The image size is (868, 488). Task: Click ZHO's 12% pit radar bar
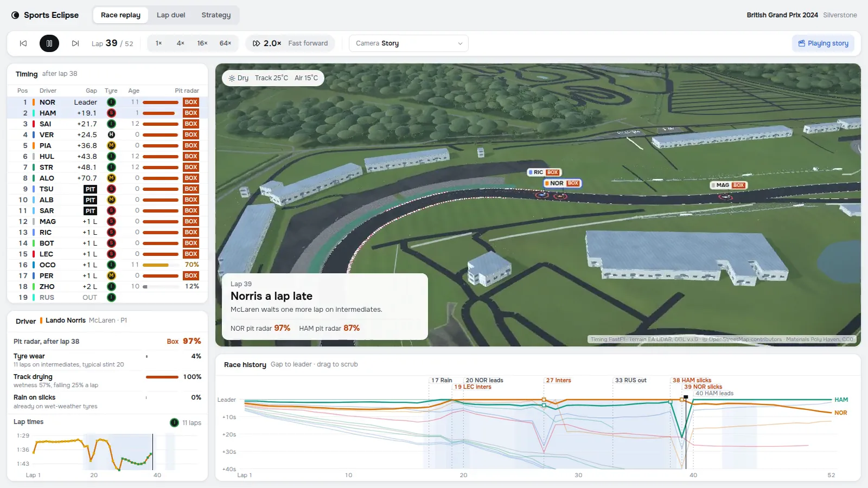(161, 286)
